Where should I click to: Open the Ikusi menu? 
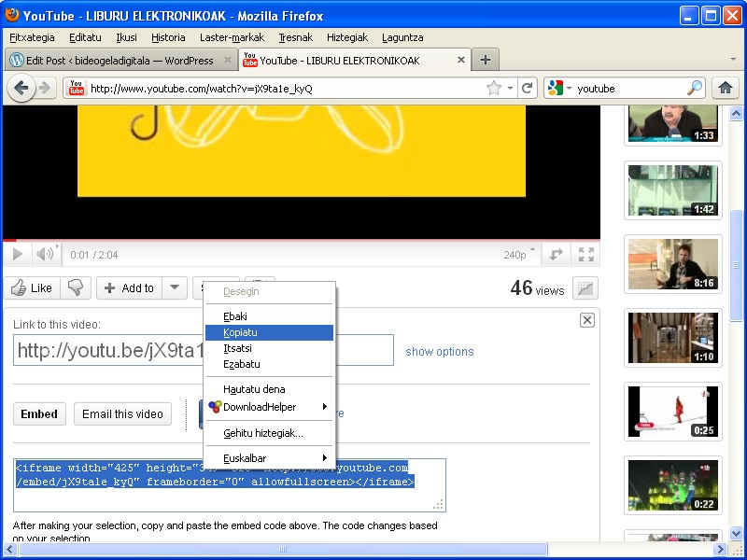pos(126,37)
